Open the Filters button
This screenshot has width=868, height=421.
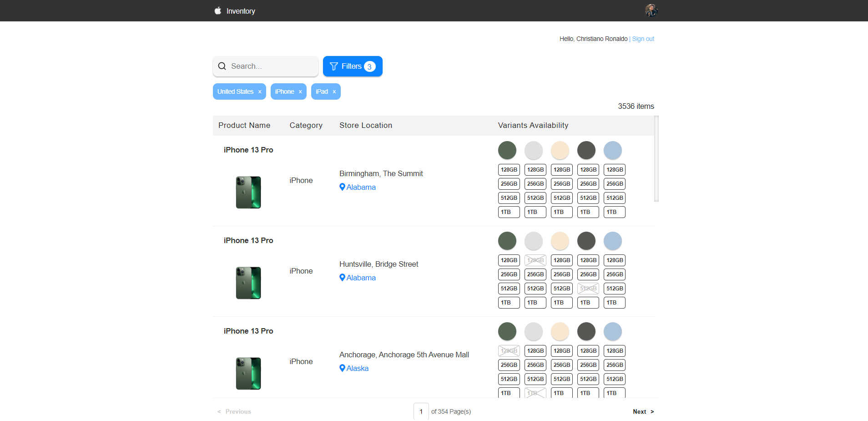pos(353,66)
